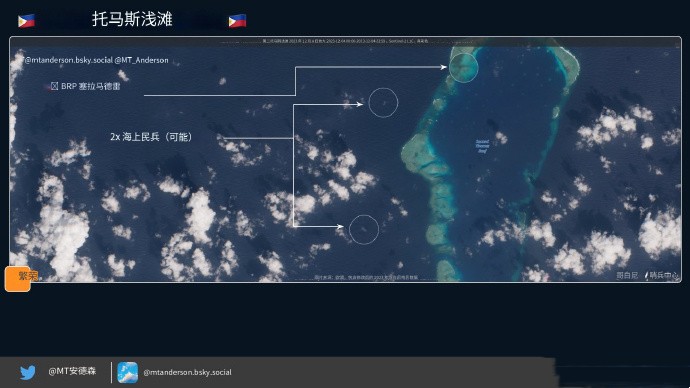Open the Bluesky app icon
This screenshot has width=690, height=388.
(x=128, y=372)
